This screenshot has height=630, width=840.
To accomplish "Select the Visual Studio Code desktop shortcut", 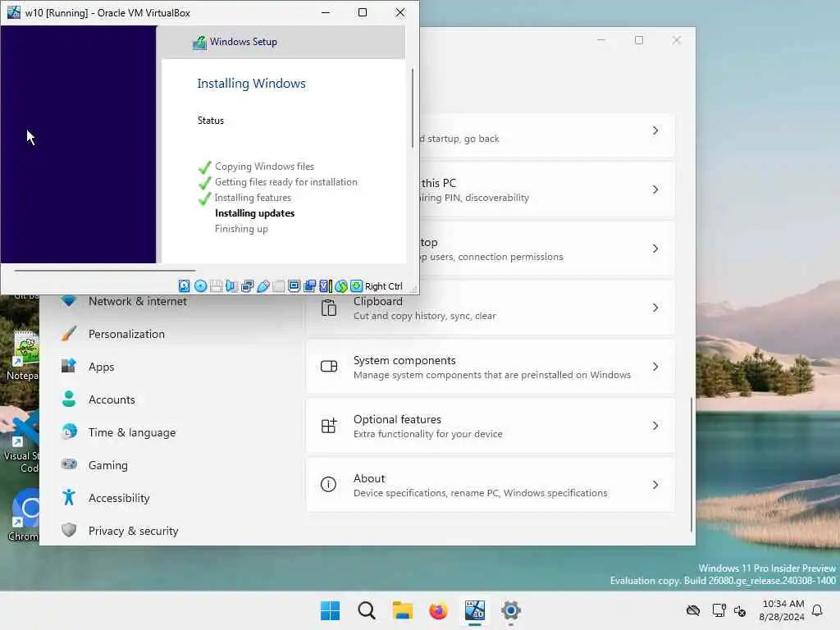I will pyautogui.click(x=21, y=442).
